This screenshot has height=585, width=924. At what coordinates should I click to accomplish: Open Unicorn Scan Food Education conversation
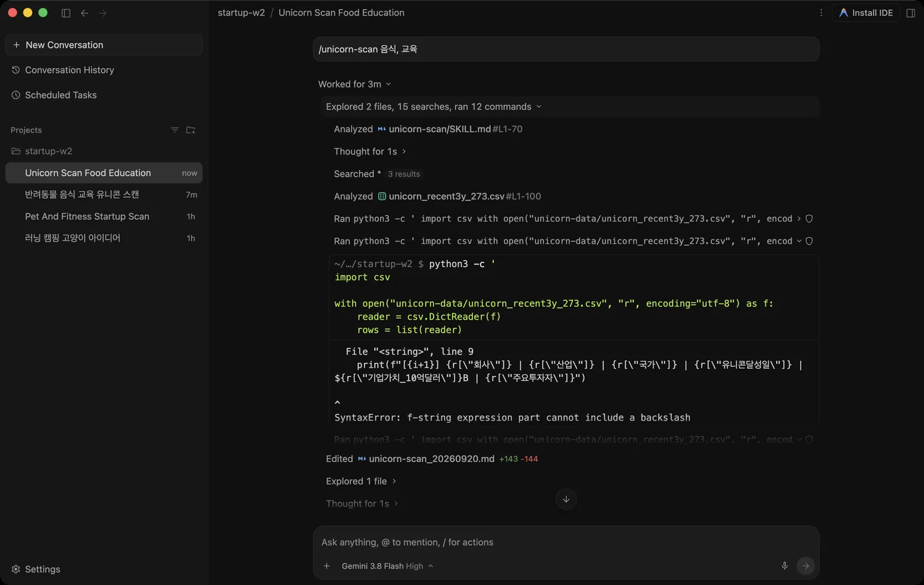tap(103, 173)
